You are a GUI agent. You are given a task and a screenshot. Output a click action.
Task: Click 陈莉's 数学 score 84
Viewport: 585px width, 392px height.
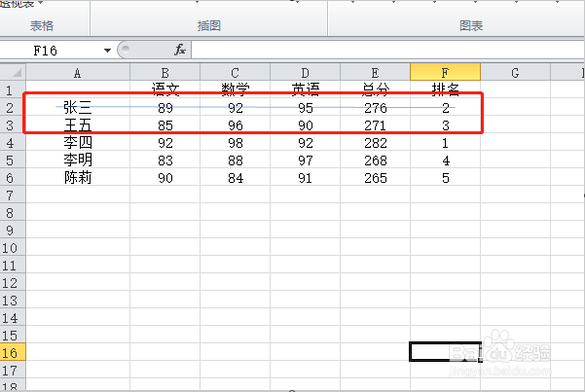coord(235,178)
